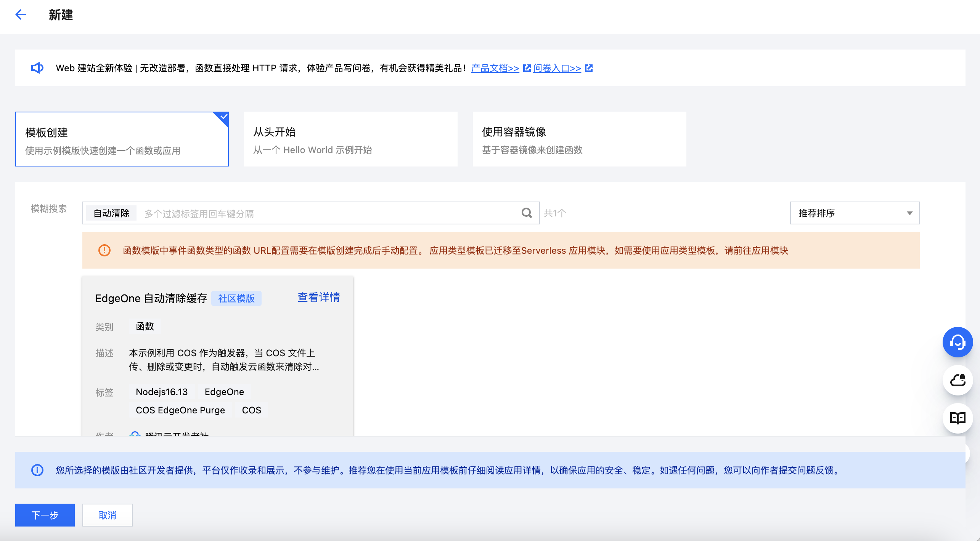View details via 查看详情 link
The height and width of the screenshot is (541, 980).
point(318,298)
